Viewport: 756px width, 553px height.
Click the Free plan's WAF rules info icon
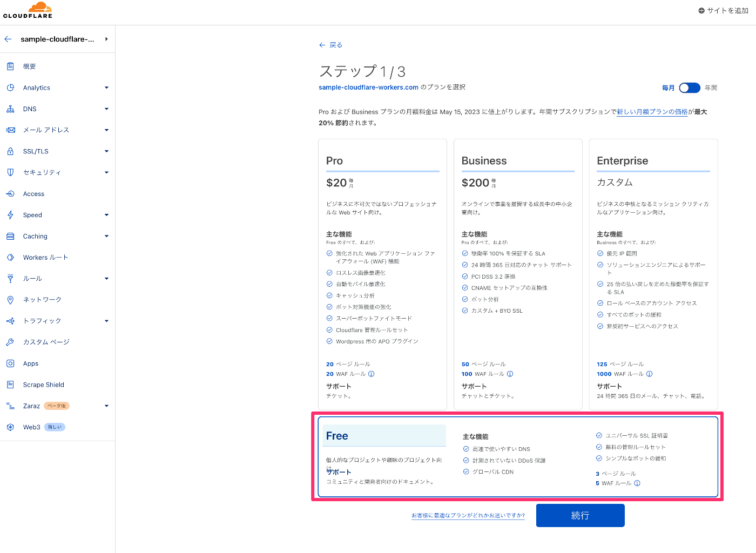click(637, 483)
